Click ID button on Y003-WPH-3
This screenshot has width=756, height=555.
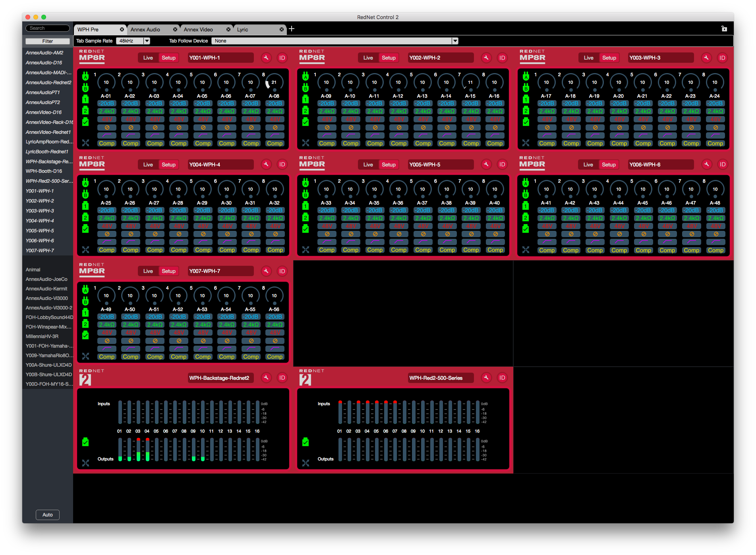722,58
